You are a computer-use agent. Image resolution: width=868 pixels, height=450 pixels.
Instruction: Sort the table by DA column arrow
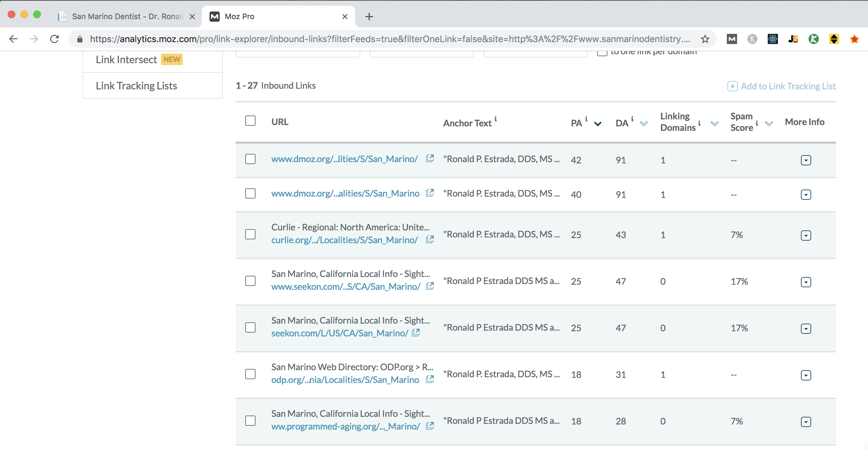tap(643, 124)
